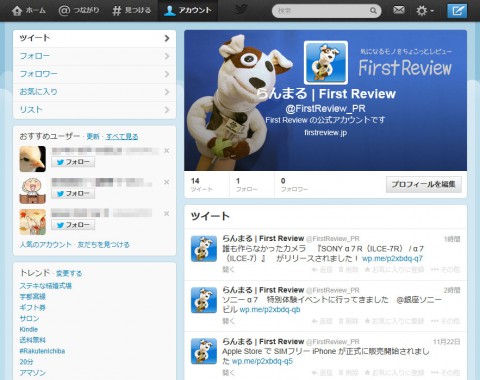Viewport: 480px width, 380px height.
Task: Go to the Home (ホーム) icon
Action: pyautogui.click(x=17, y=11)
